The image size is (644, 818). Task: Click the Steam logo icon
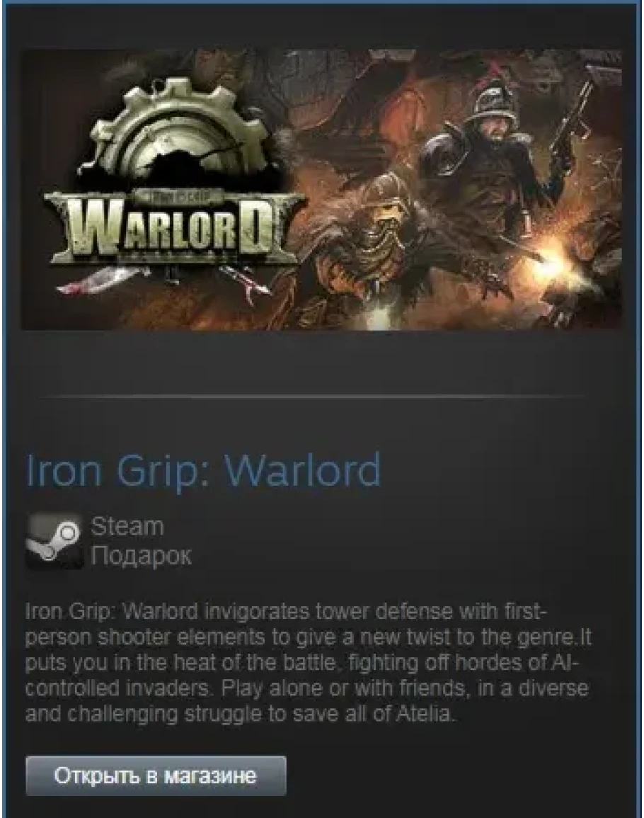55,541
